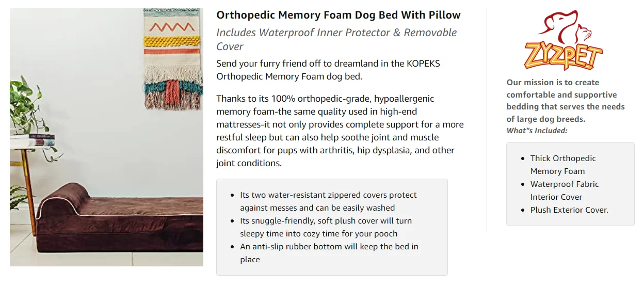
Task: Select the hypoallergenic memory foam paragraph
Action: (x=340, y=131)
